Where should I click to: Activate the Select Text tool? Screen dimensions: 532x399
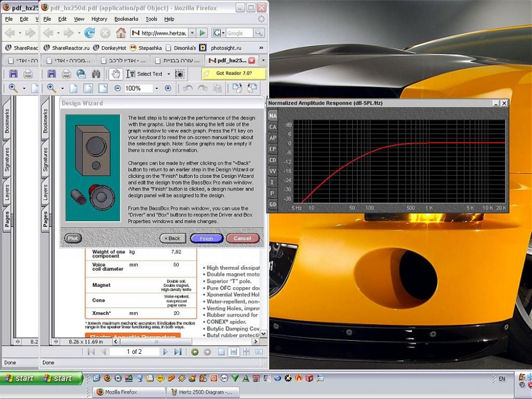tap(144, 73)
